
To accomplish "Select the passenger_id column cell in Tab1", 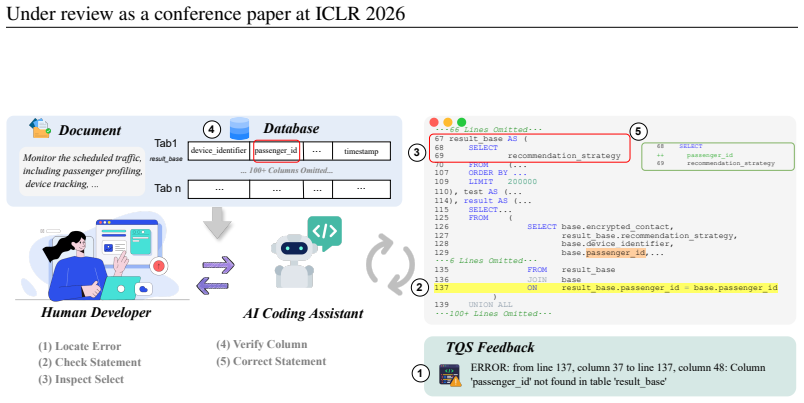I will click(276, 151).
